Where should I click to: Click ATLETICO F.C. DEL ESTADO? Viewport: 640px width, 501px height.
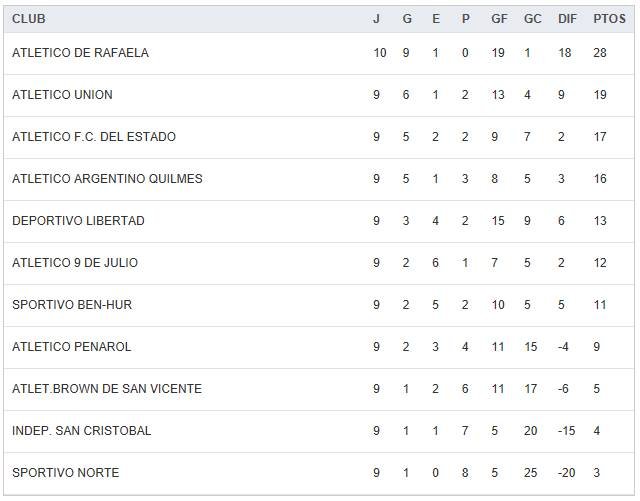94,137
